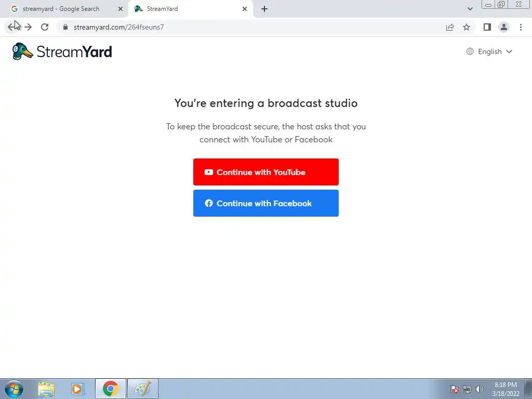Click the Chrome taskbar icon

click(x=111, y=389)
